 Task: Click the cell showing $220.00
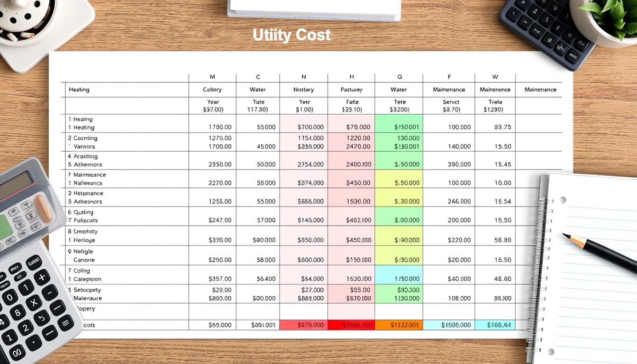tap(459, 240)
